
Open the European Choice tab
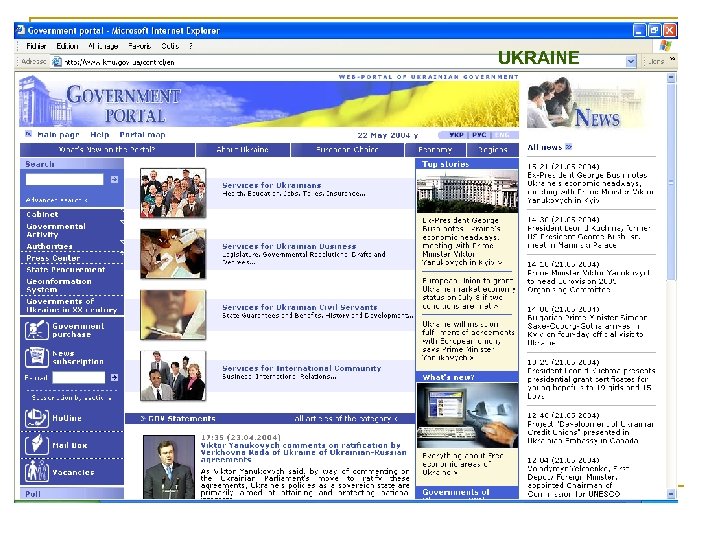[x=348, y=150]
